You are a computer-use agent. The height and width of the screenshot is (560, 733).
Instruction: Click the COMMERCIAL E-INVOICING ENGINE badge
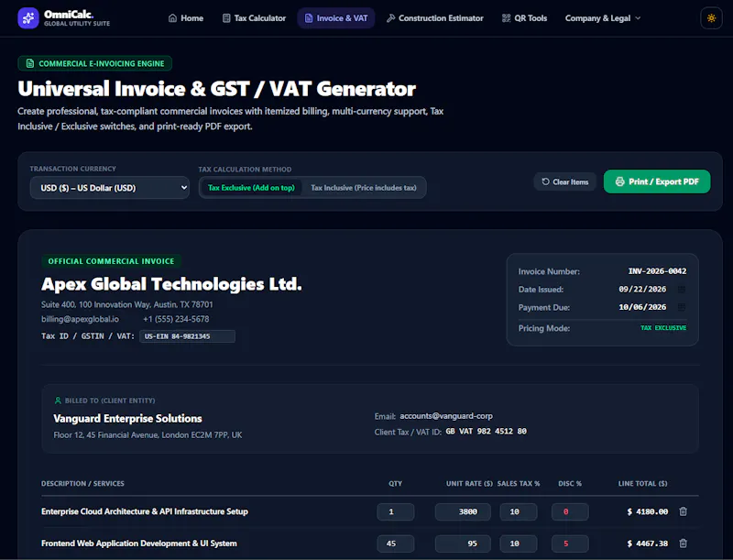tap(95, 63)
